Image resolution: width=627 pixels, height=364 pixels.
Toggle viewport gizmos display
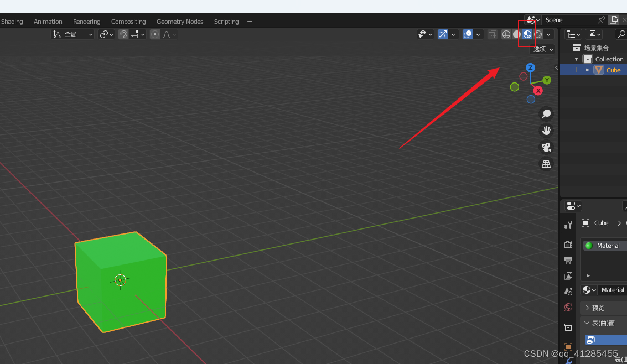443,34
